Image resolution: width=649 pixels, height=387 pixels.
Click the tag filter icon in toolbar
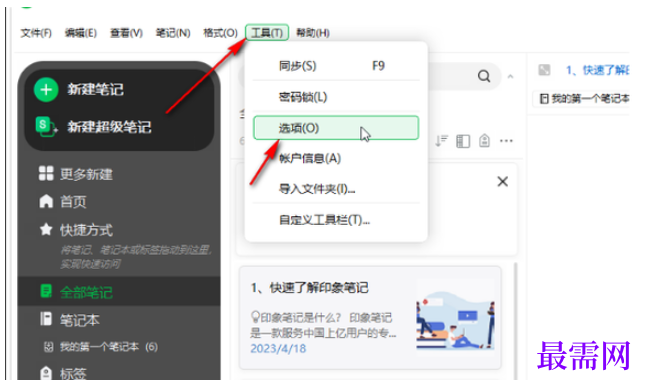484,141
